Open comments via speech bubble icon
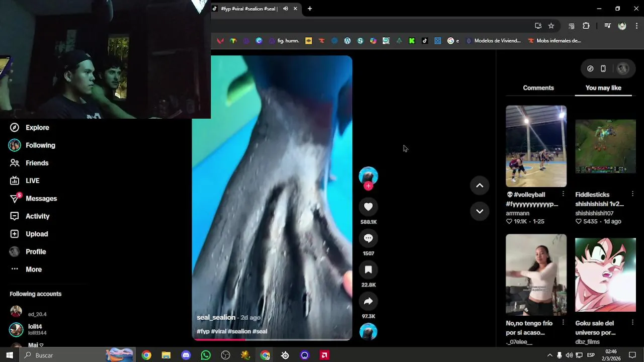The width and height of the screenshot is (644, 362). (368, 238)
